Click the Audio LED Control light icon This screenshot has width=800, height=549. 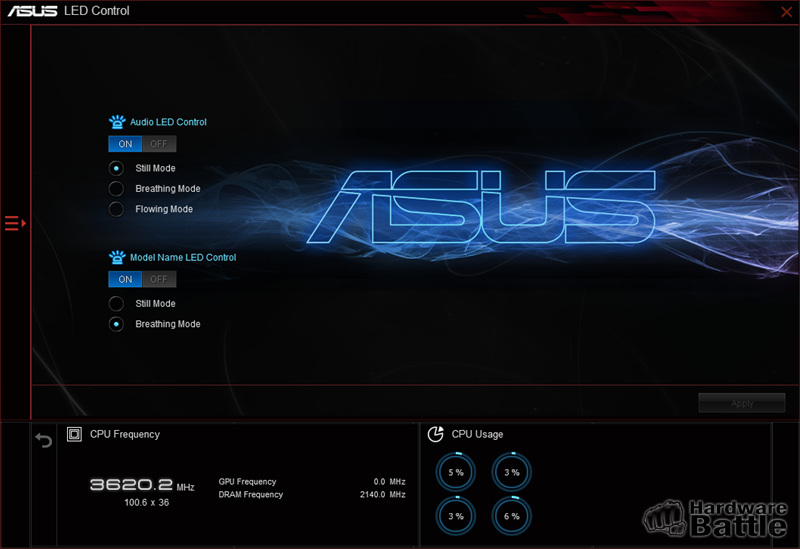117,122
